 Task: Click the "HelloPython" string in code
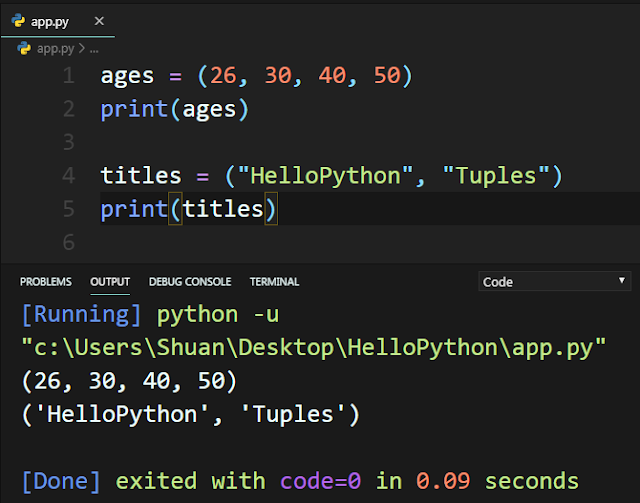click(x=325, y=176)
